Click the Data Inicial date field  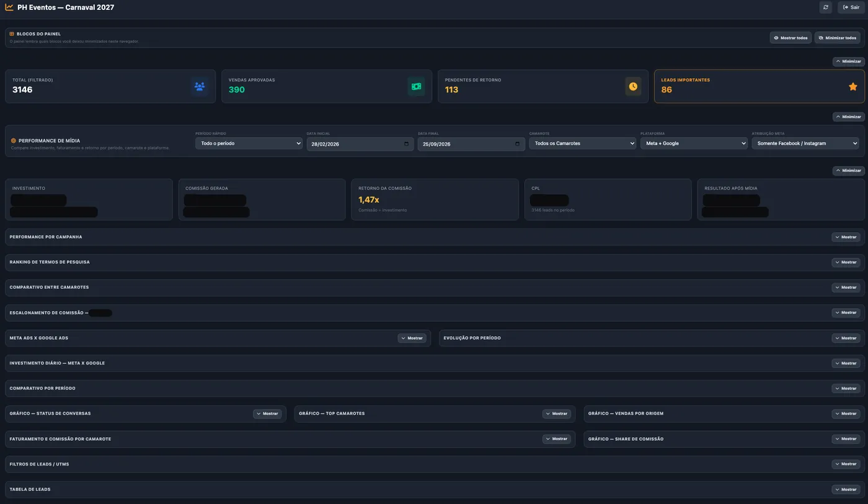(x=360, y=144)
